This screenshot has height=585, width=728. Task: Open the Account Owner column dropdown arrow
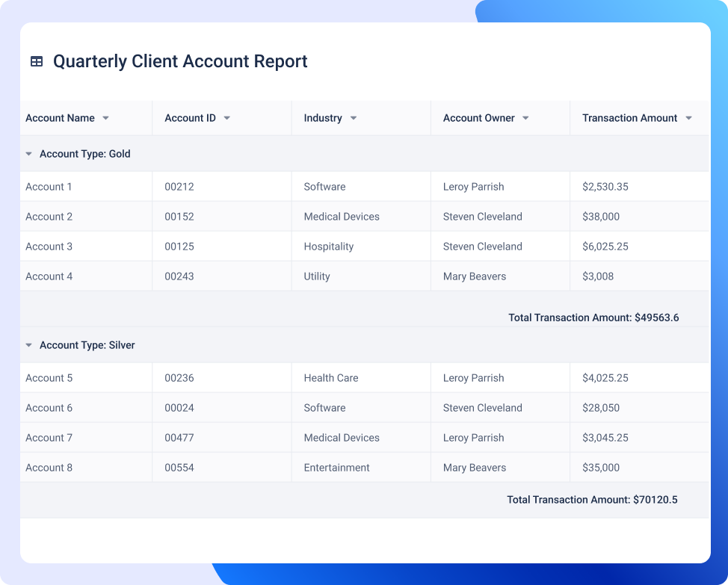pos(525,118)
